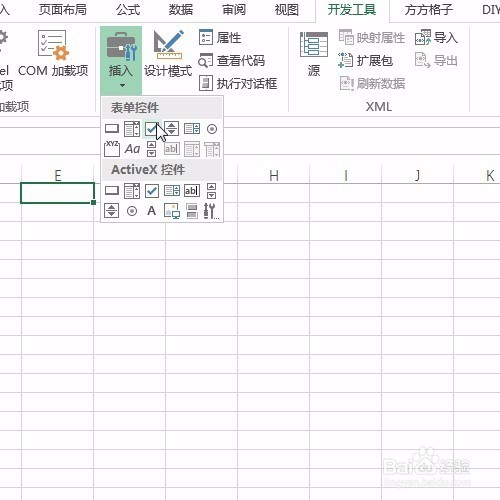Screen dimensions: 500x500
Task: Insert an ActiveX Text Box (ab|)
Action: click(x=192, y=191)
